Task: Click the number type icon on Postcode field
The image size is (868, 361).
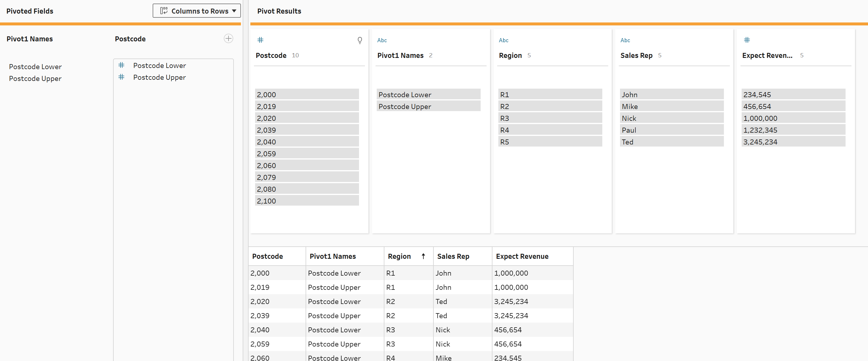Action: pos(260,40)
